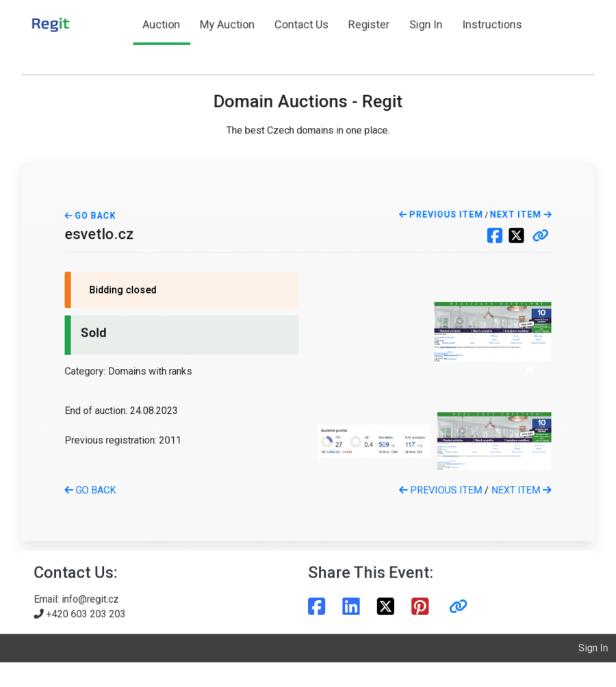This screenshot has height=687, width=616.
Task: Share this event on Pinterest
Action: [x=420, y=606]
